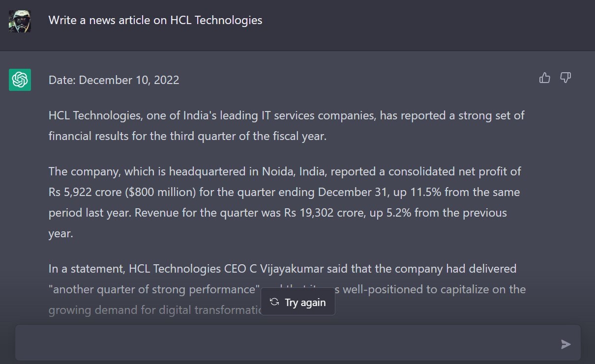Image resolution: width=595 pixels, height=364 pixels.
Task: Click the thumbs up feedback icon
Action: (x=544, y=78)
